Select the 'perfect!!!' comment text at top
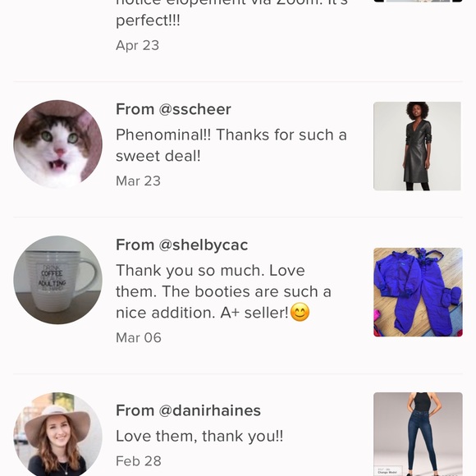 coord(148,21)
